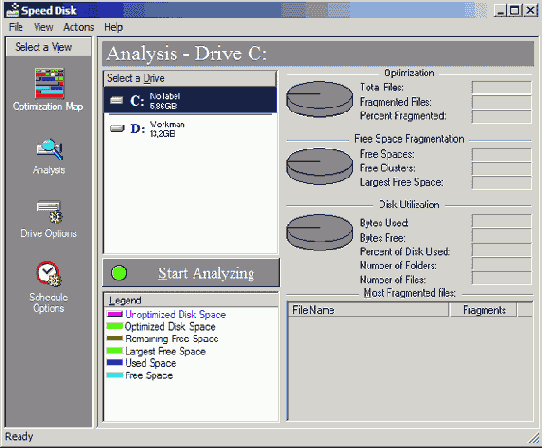Click the Speed Disk title bar icon
The image size is (542, 448).
[x=12, y=10]
